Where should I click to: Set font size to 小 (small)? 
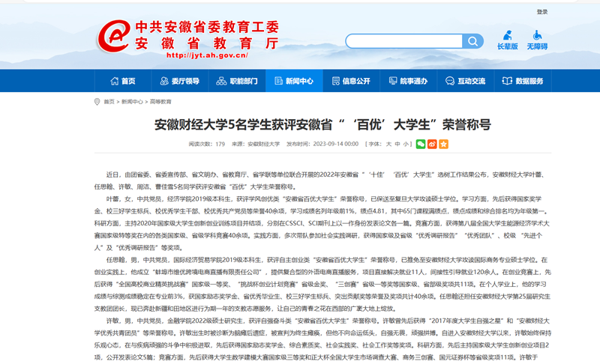[406, 143]
